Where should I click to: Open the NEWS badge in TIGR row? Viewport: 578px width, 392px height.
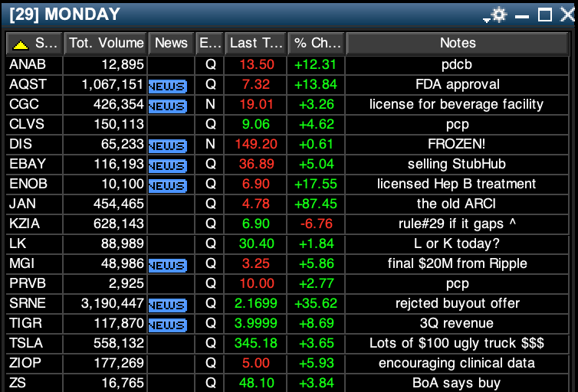coord(168,325)
